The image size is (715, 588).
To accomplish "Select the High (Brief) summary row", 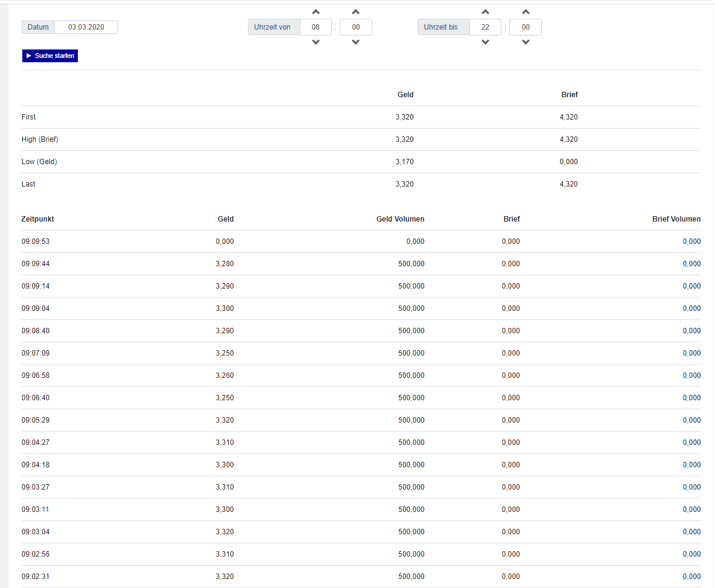I will 361,139.
